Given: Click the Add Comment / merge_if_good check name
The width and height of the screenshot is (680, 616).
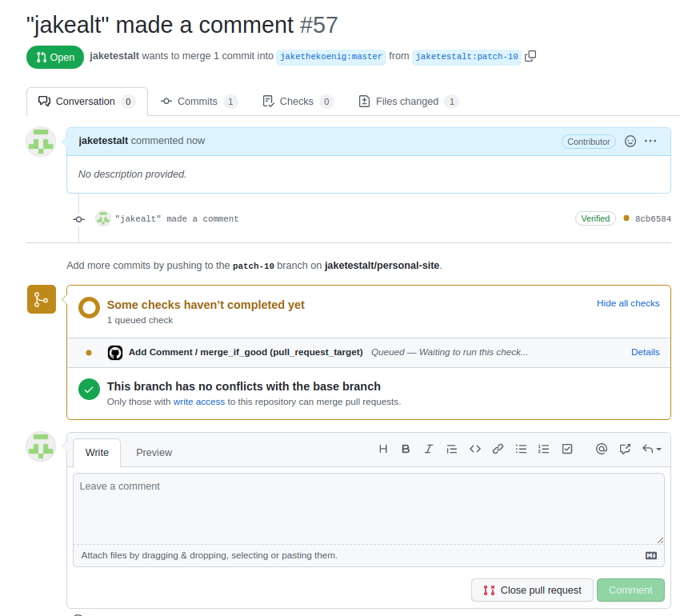Looking at the screenshot, I should click(246, 352).
